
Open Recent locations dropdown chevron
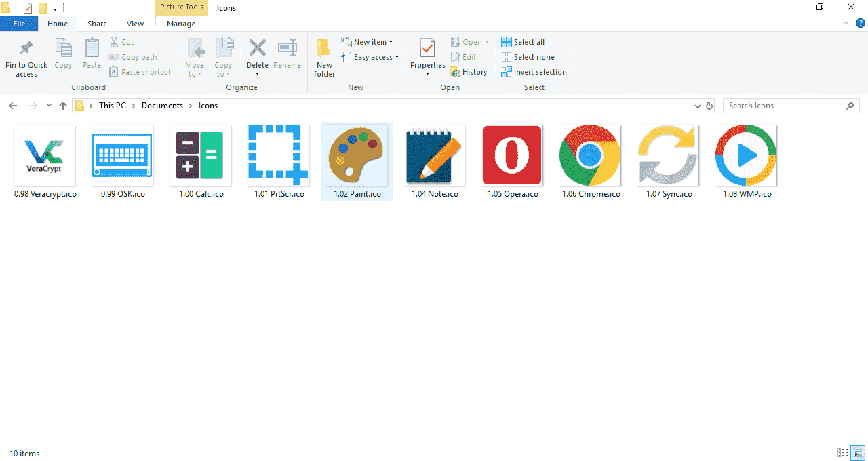[49, 106]
